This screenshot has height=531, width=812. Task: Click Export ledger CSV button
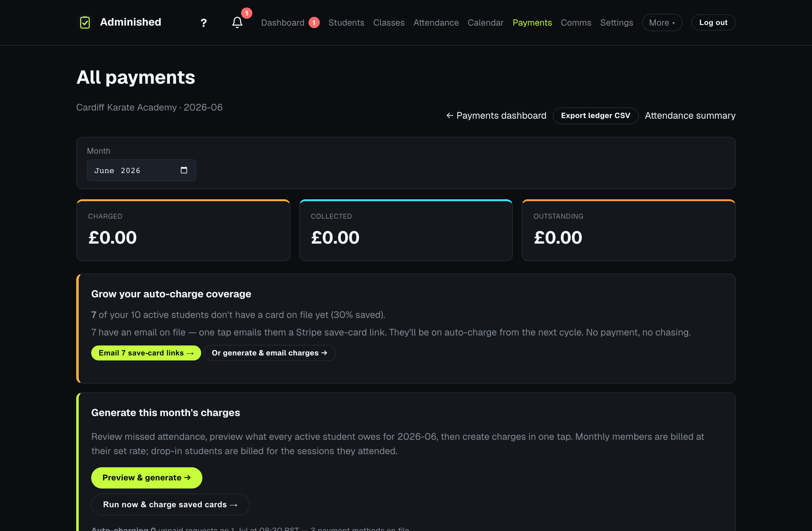point(595,116)
